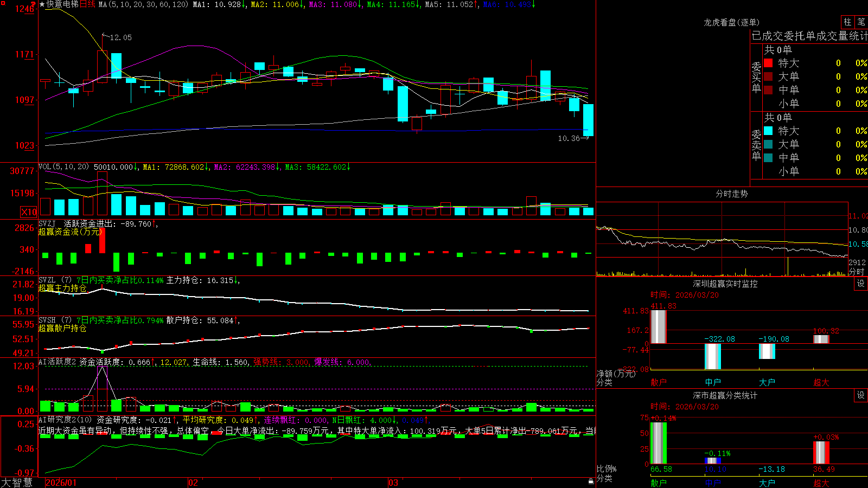This screenshot has height=488, width=868.
Task: Click the 中户 category label under 深圳超赢实时监控
Action: 713,382
